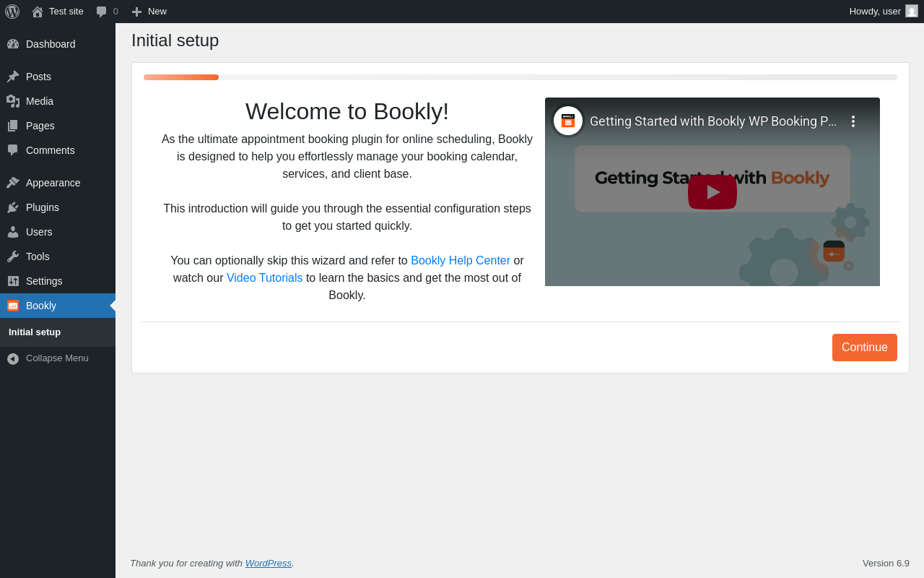924x578 pixels.
Task: Open the Settings menu item
Action: (58, 281)
